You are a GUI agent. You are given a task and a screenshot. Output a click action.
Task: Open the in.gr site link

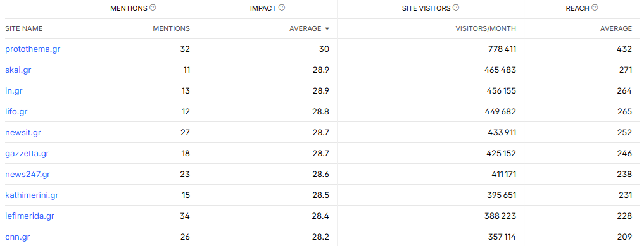[x=13, y=91]
